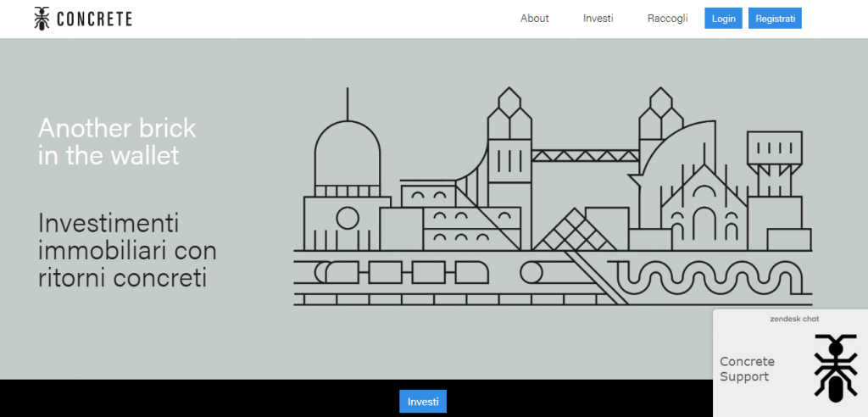Click the CONCRETE brand name text
Image resolution: width=868 pixels, height=417 pixels.
[x=95, y=19]
